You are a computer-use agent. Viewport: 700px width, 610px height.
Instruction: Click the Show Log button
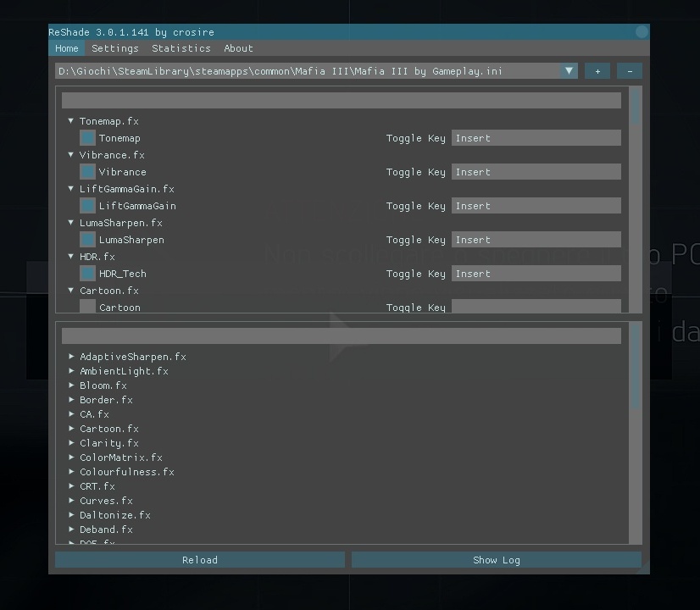pos(497,560)
